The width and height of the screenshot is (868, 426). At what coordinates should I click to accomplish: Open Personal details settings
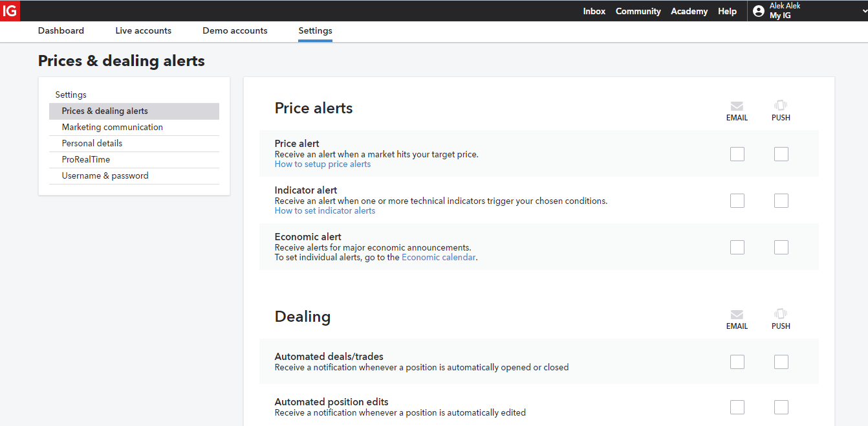pyautogui.click(x=134, y=144)
